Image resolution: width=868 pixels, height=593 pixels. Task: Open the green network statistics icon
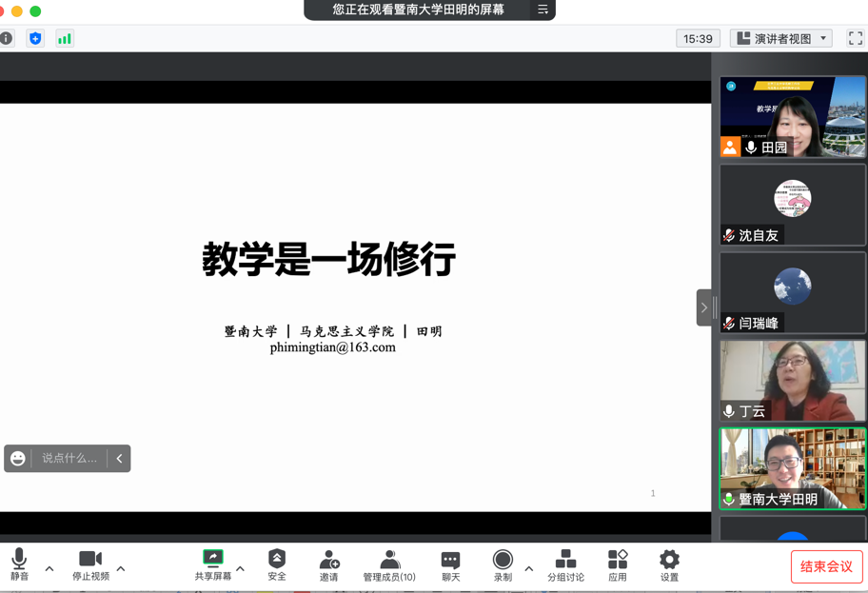65,38
